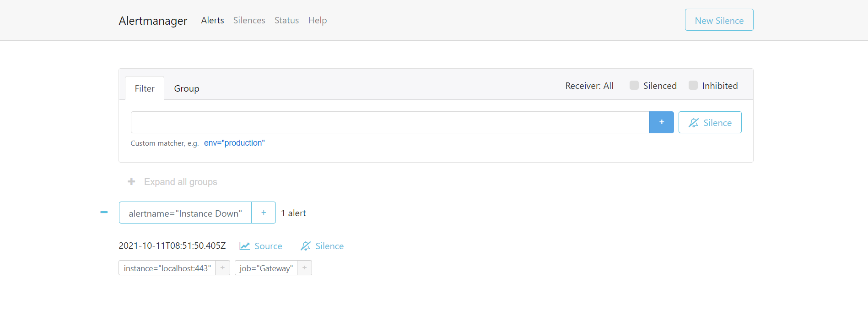Open the Receiver: All selector
The height and width of the screenshot is (333, 868).
(589, 86)
